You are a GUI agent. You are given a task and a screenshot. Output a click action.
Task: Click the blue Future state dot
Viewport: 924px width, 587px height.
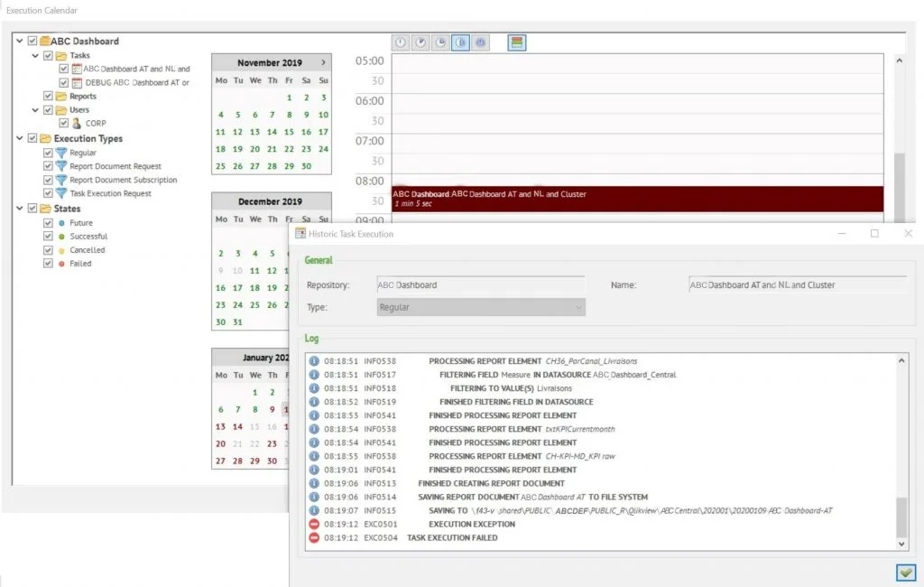coord(61,223)
